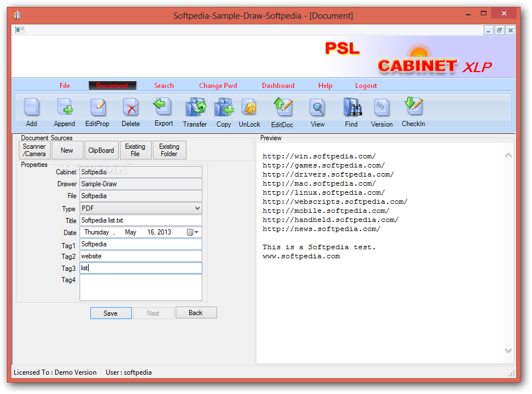
Task: Open the File menu
Action: click(x=65, y=86)
